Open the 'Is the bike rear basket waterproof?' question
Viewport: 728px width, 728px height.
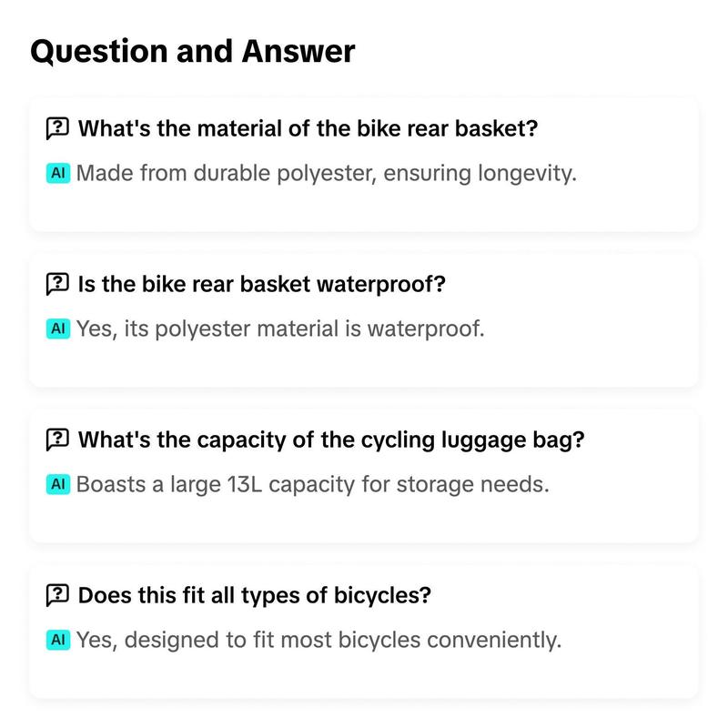pos(262,284)
